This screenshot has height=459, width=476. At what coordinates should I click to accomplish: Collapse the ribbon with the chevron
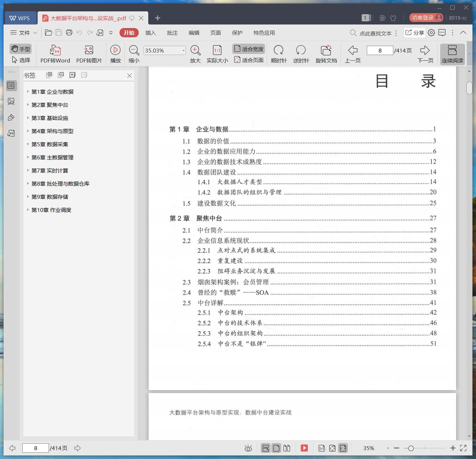pos(463,32)
